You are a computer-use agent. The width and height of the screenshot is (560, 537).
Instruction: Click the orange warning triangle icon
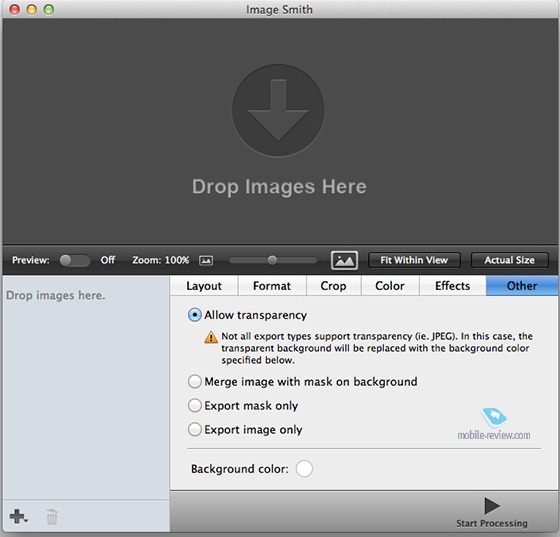point(211,337)
